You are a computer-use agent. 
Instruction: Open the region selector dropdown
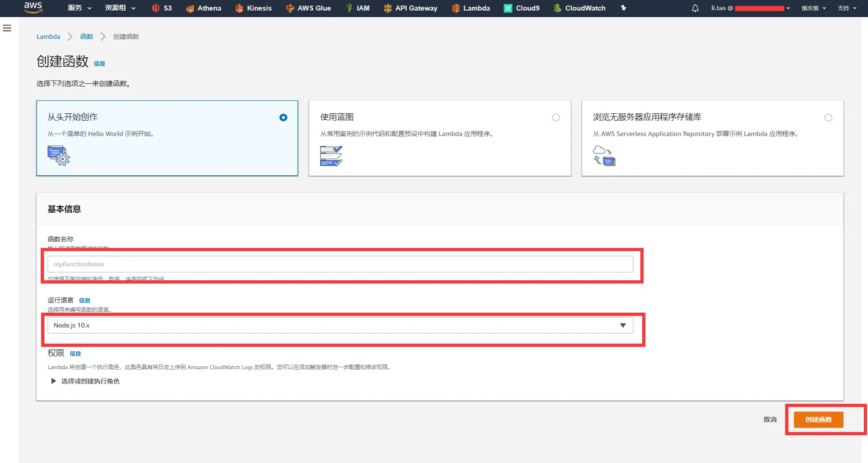814,8
